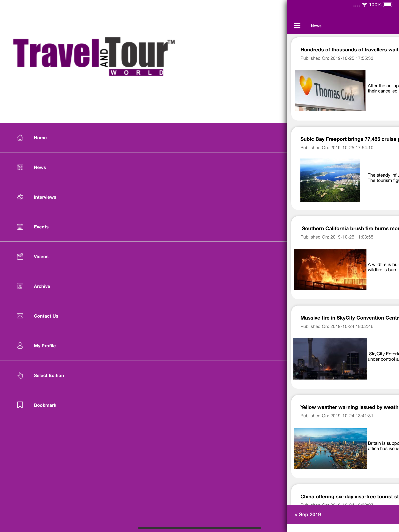The width and height of the screenshot is (399, 532).
Task: Click the My Profile person icon
Action: [20, 346]
